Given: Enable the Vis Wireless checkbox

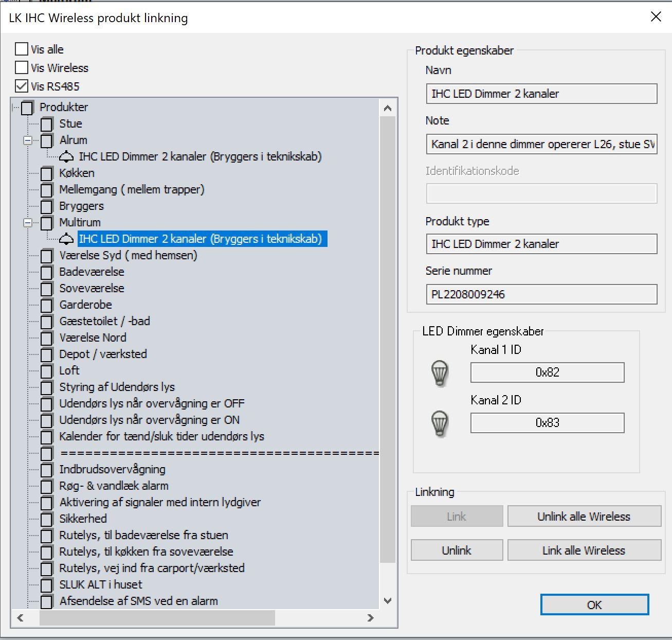Looking at the screenshot, I should pos(22,68).
